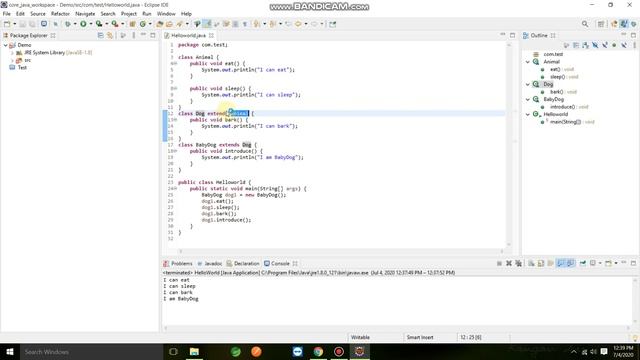The width and height of the screenshot is (640, 360).
Task: Click Remove All Terminated Launches in Console
Action: [x=518, y=263]
